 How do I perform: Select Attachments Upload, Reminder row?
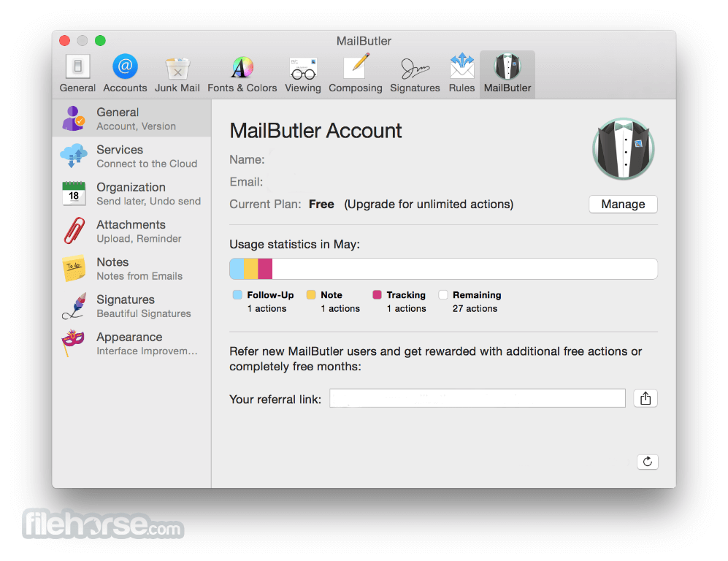tap(132, 231)
